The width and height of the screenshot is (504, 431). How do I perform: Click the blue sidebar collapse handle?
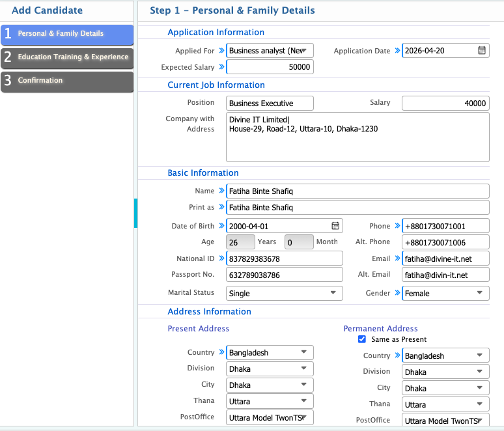[x=135, y=214]
